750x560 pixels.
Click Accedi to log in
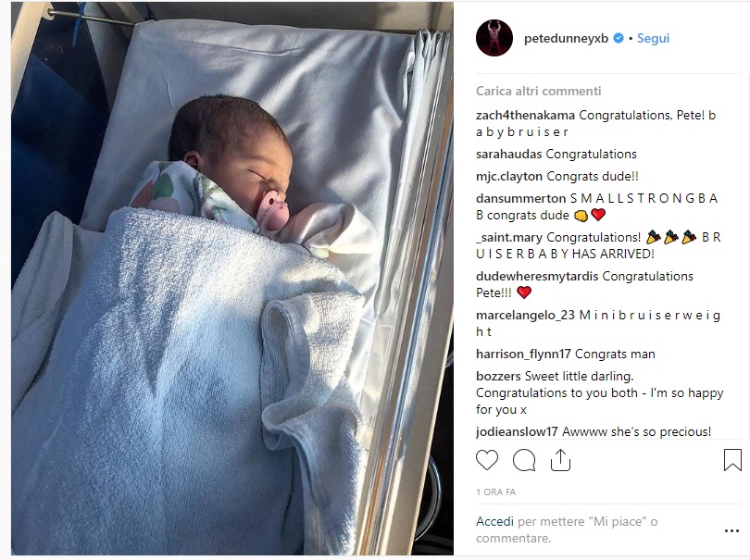coord(494,521)
